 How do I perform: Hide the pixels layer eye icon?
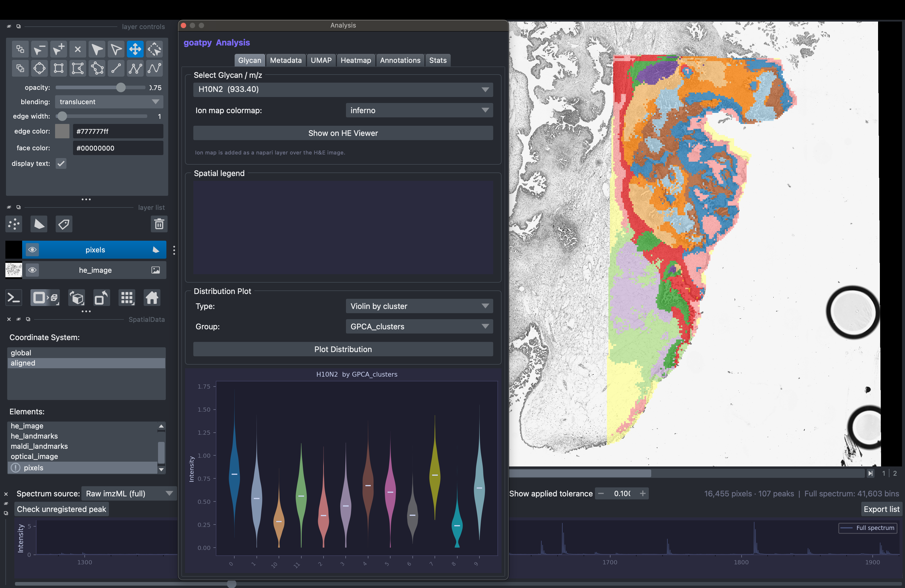coord(32,250)
